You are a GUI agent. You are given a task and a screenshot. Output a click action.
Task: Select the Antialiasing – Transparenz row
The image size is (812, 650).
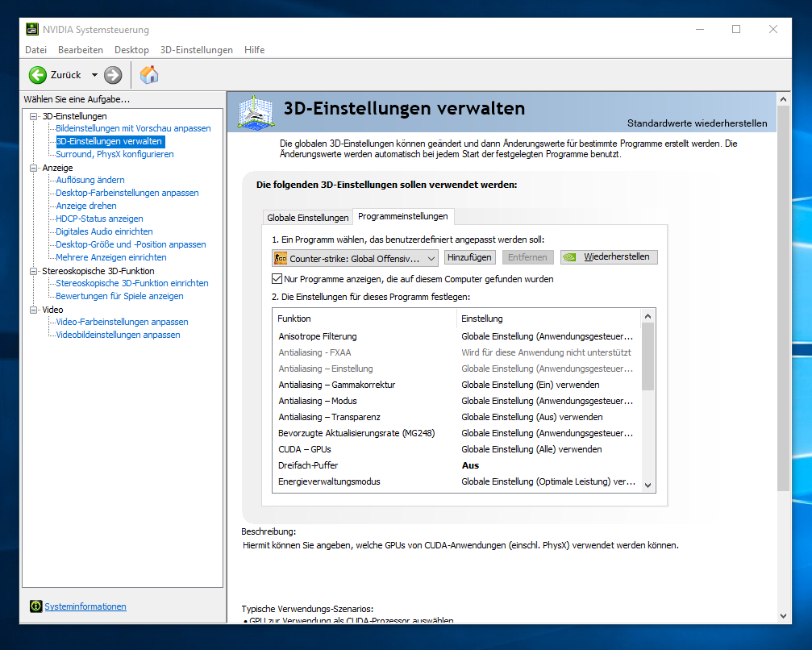coord(456,417)
